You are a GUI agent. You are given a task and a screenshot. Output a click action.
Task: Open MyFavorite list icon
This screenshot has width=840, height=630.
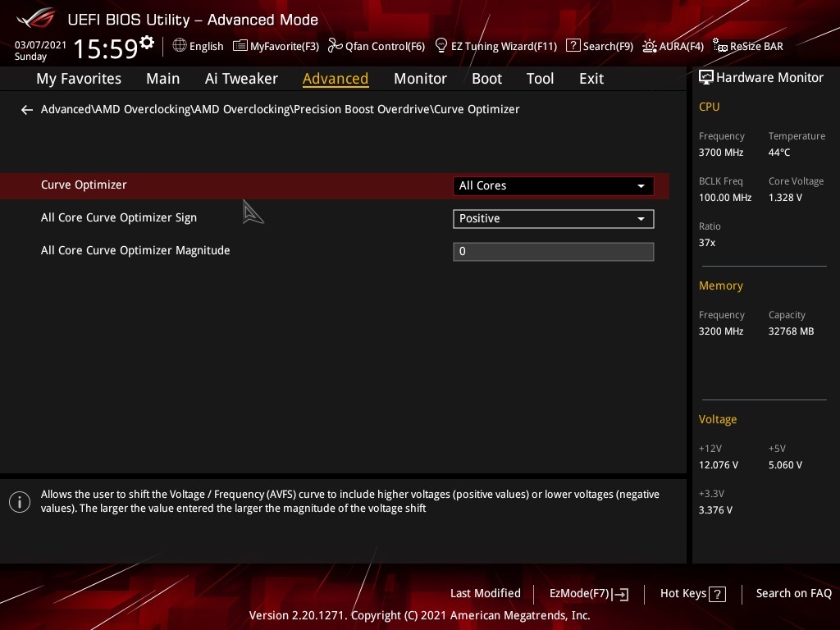tap(240, 46)
